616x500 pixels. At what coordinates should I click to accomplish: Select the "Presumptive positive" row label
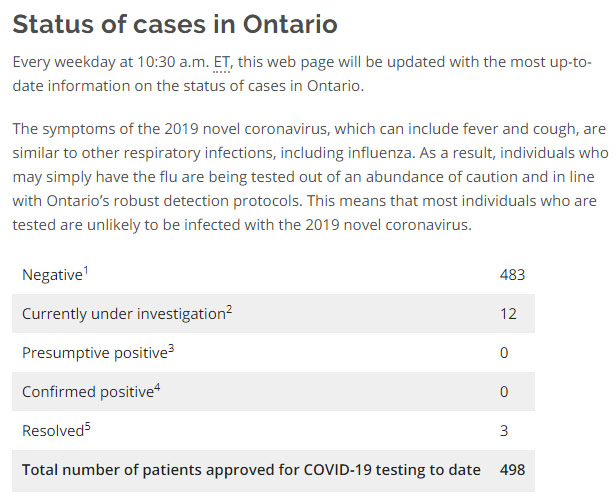pos(90,353)
